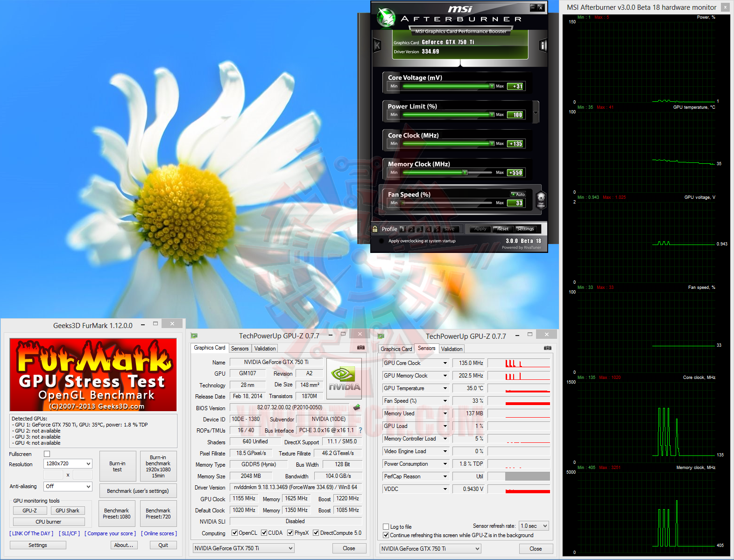Quit FurMark with the Quit button

coord(163,545)
